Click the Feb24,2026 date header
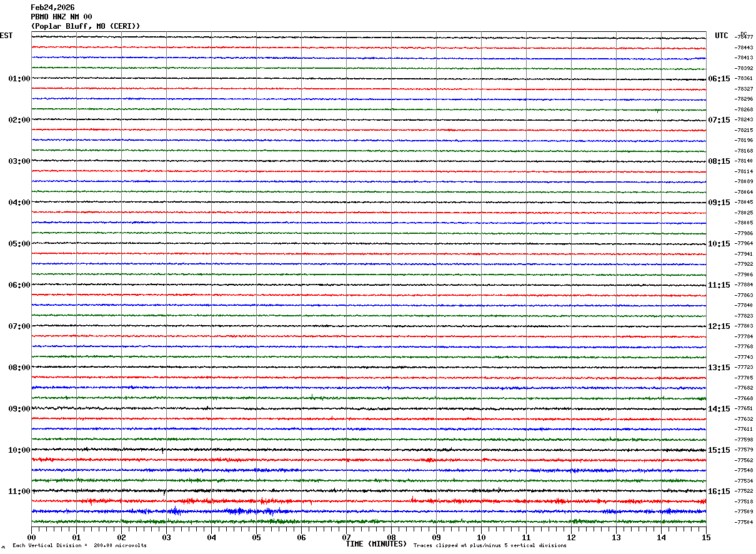 point(52,8)
